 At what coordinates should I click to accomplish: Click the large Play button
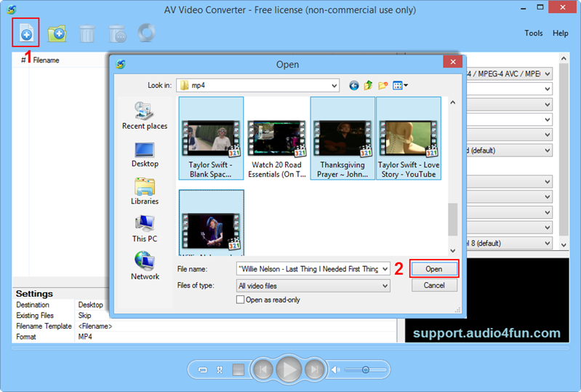click(x=289, y=369)
